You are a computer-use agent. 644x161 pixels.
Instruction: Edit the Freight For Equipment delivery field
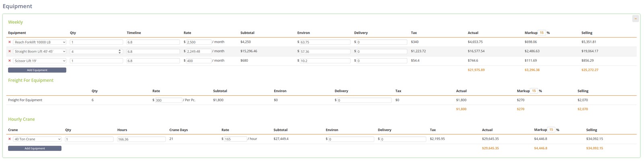pos(364,100)
